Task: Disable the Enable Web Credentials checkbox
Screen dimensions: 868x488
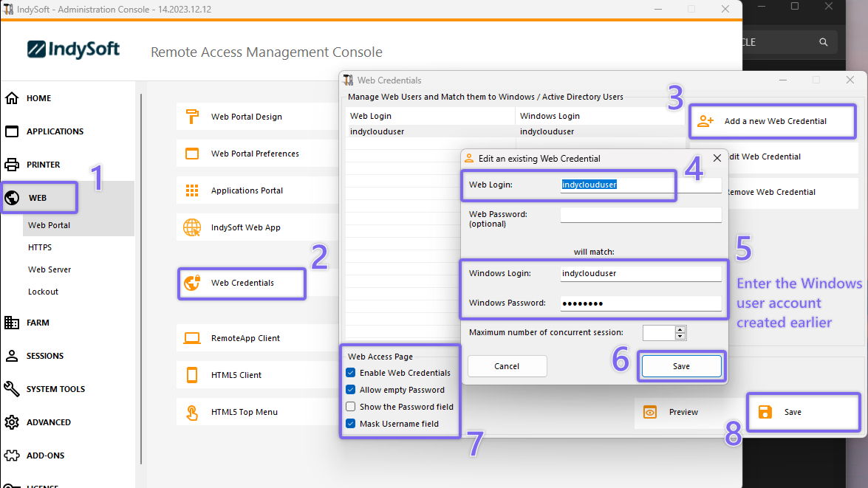Action: tap(350, 373)
